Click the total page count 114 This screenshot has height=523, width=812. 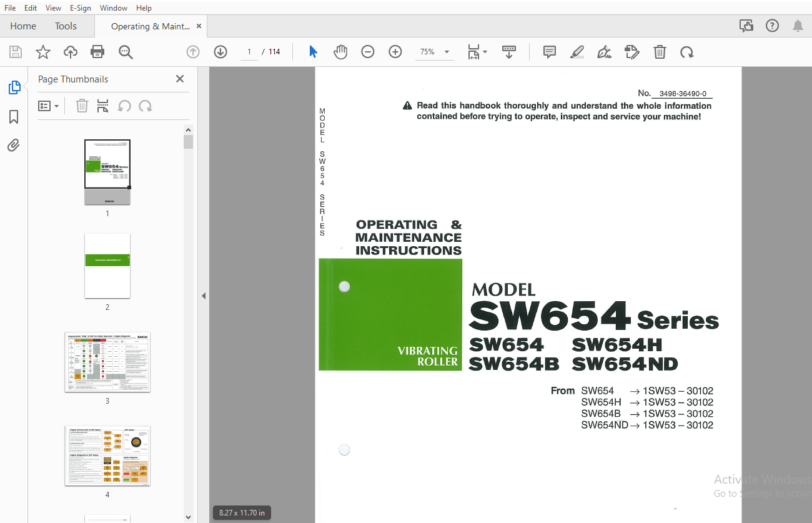[x=274, y=52]
